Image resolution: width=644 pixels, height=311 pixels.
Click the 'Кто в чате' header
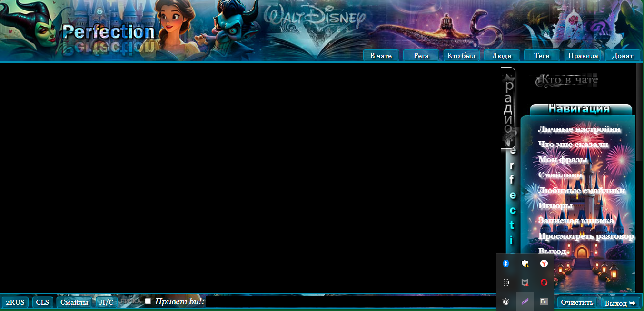(567, 80)
